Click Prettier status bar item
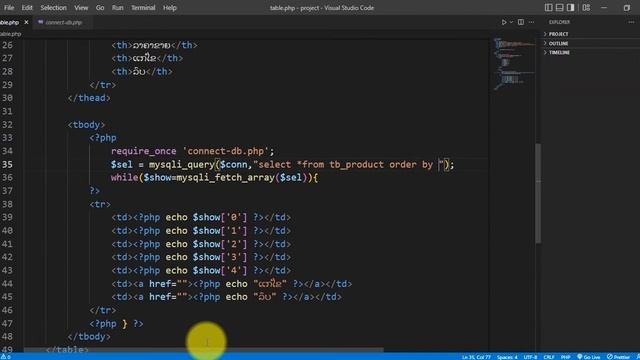This screenshot has width=640, height=360. pos(618,357)
